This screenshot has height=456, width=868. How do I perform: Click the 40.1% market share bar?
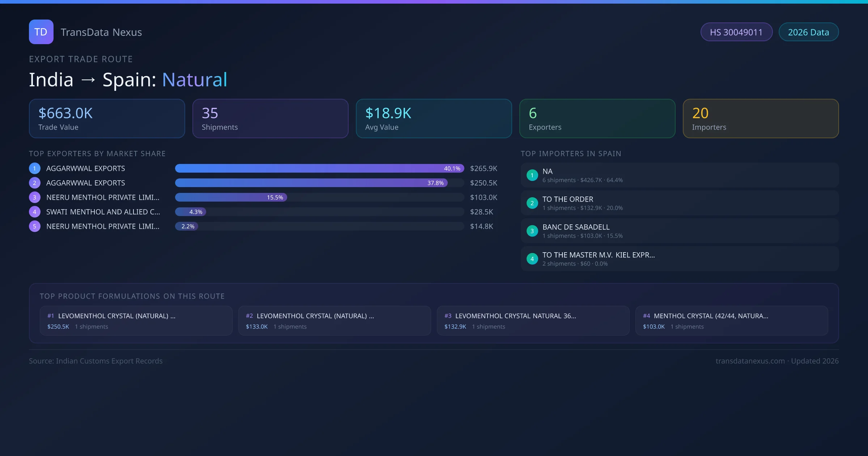(x=319, y=168)
